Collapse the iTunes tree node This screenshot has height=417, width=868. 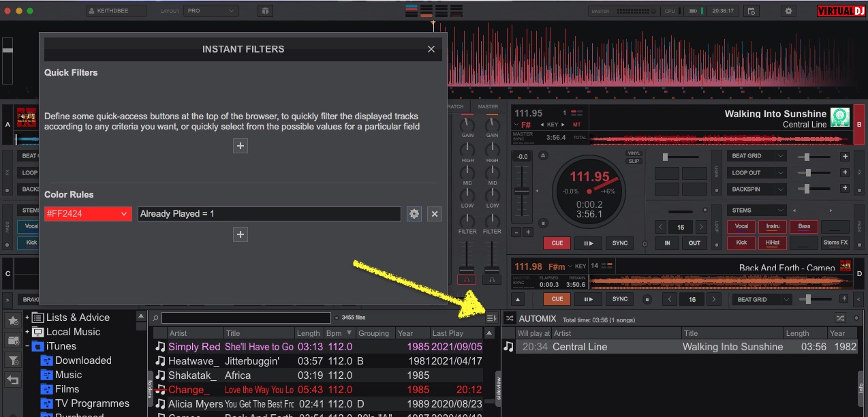click(x=28, y=346)
